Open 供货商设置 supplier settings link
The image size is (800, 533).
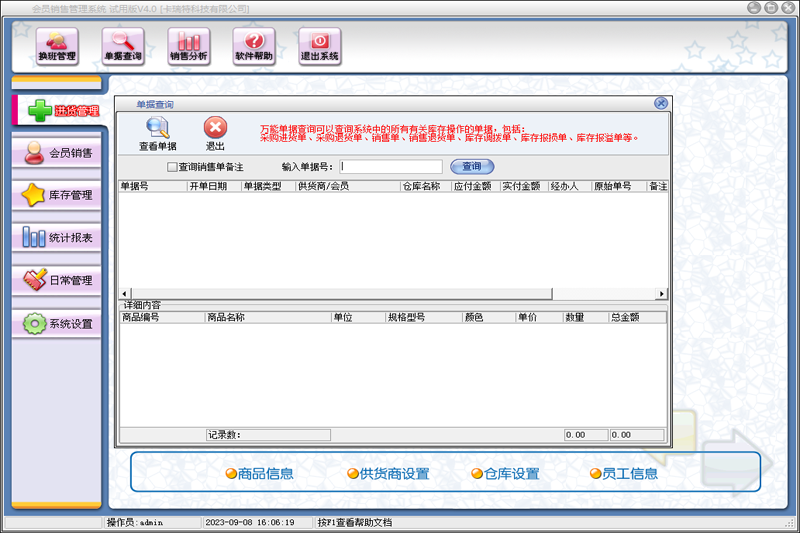point(388,474)
